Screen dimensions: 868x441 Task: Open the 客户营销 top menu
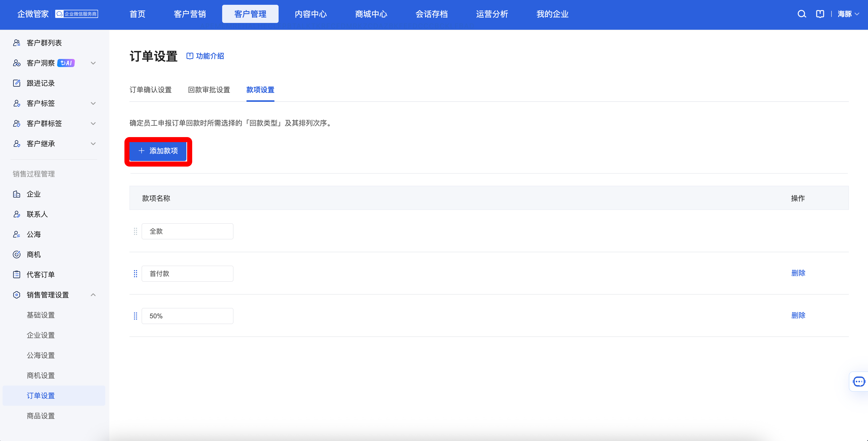190,14
